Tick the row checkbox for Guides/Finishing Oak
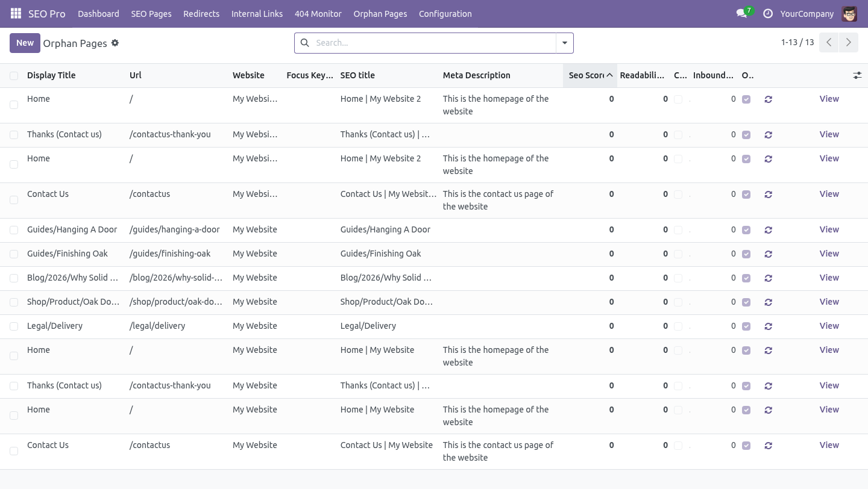Viewport: 868px width, 489px height. point(14,254)
